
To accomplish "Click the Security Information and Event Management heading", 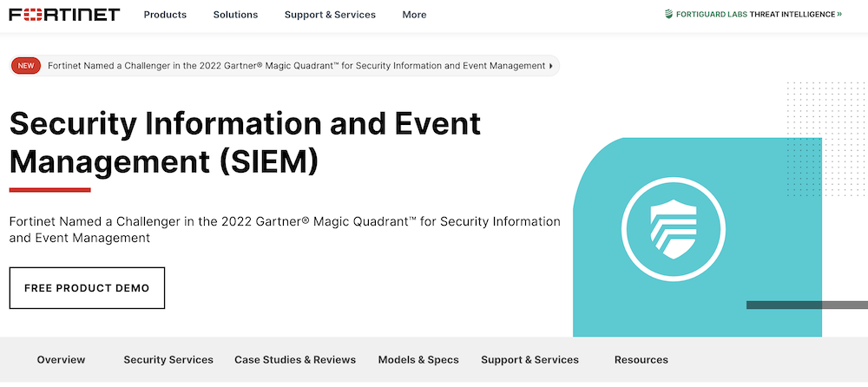I will tap(246, 143).
